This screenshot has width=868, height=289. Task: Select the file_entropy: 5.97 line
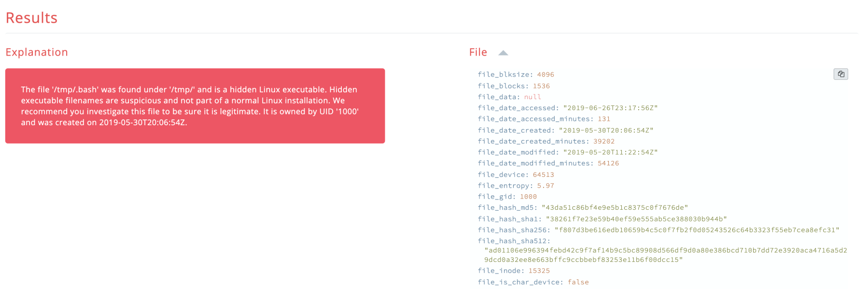point(516,186)
